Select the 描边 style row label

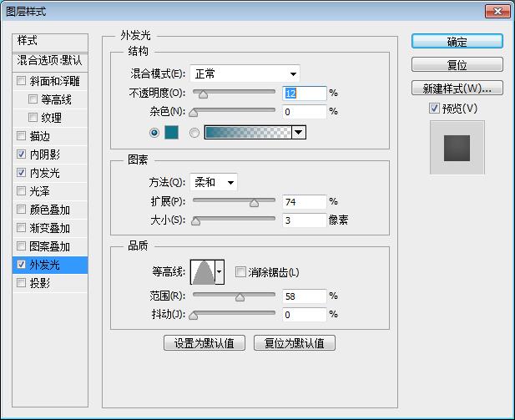point(40,136)
